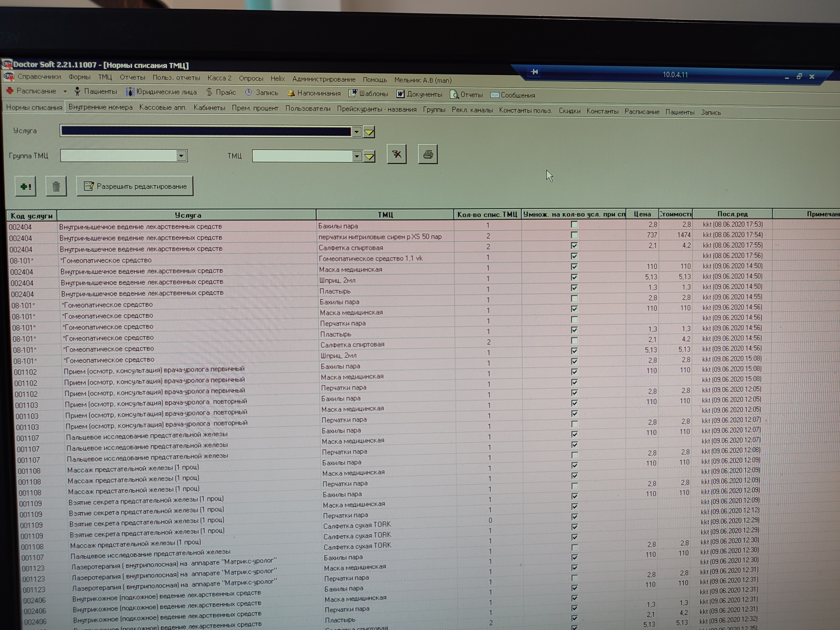The height and width of the screenshot is (630, 840).
Task: Click Разрешить редактирование button
Action: 135,186
